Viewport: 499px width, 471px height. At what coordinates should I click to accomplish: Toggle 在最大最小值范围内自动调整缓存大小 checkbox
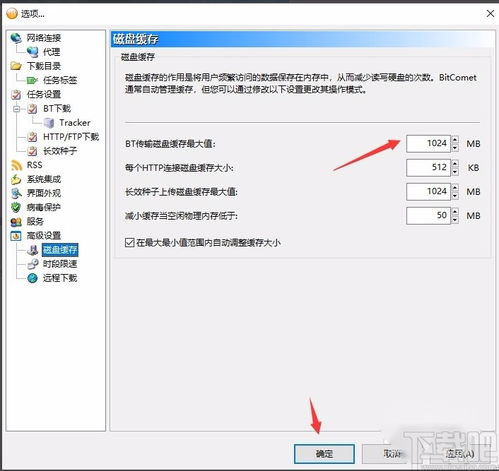pos(129,242)
